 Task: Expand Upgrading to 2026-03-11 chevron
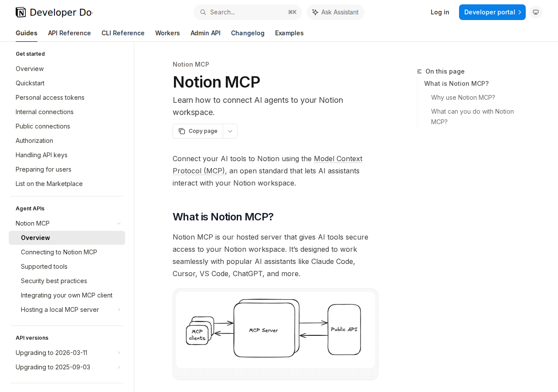119,353
